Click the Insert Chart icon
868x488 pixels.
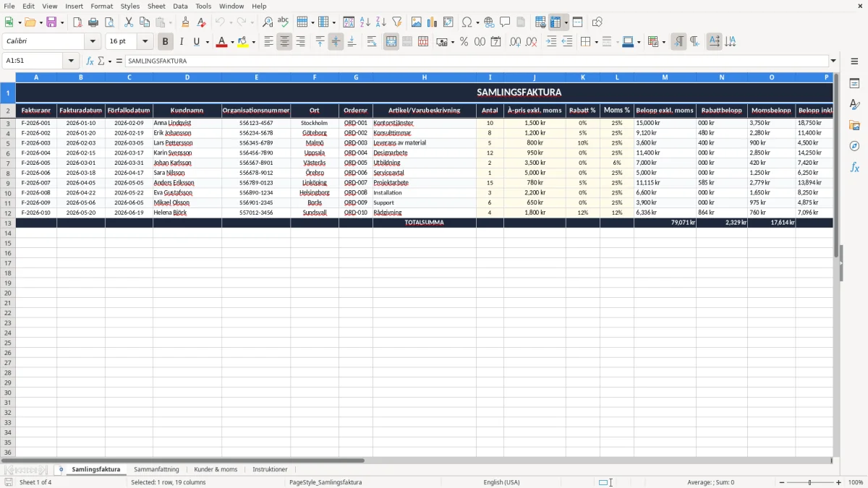[433, 22]
